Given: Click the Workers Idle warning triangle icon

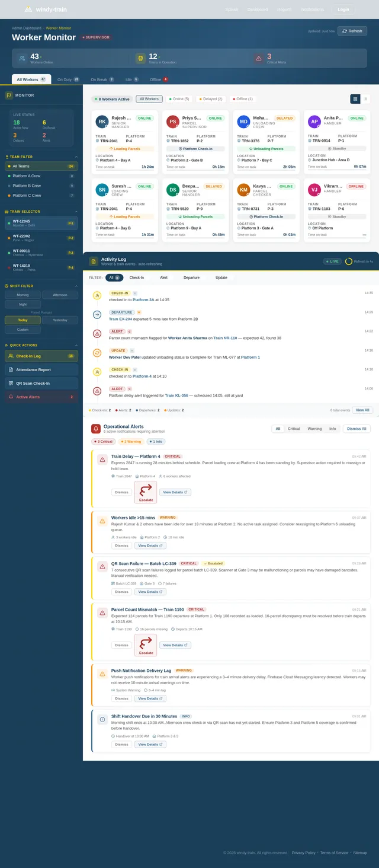Looking at the screenshot, I should coord(102,521).
